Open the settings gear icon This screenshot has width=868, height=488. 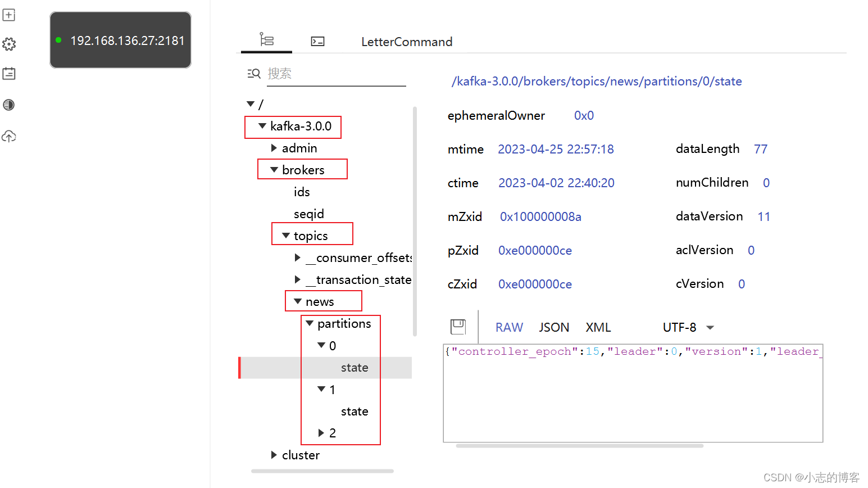[x=9, y=44]
